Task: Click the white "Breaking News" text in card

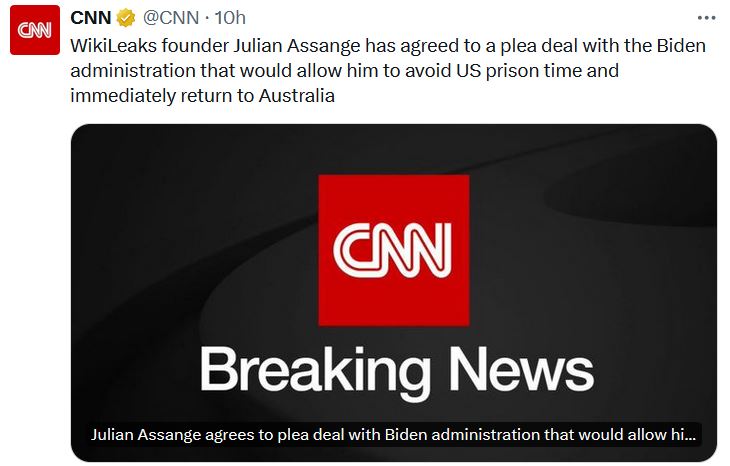Action: (x=397, y=368)
